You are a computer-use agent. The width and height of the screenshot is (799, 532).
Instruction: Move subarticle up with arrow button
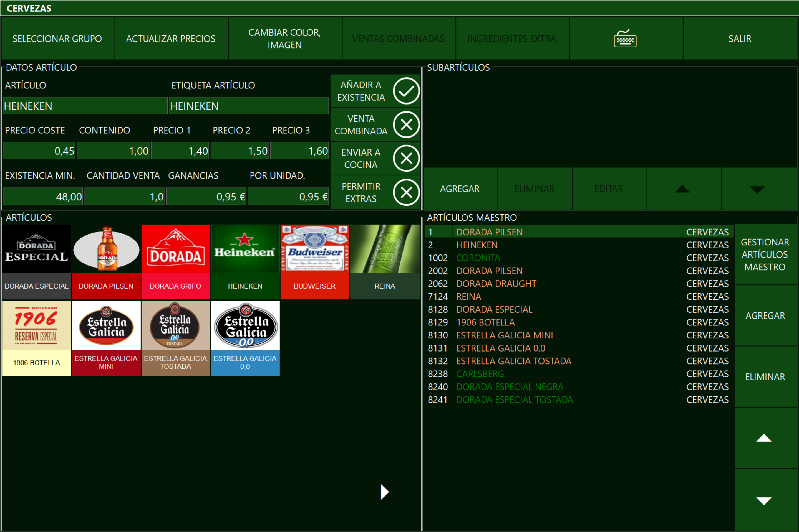click(x=682, y=189)
